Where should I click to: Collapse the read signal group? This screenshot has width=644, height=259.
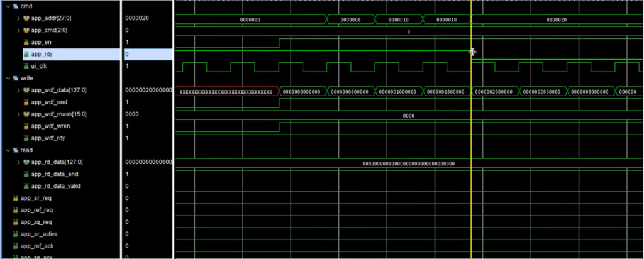(x=8, y=150)
